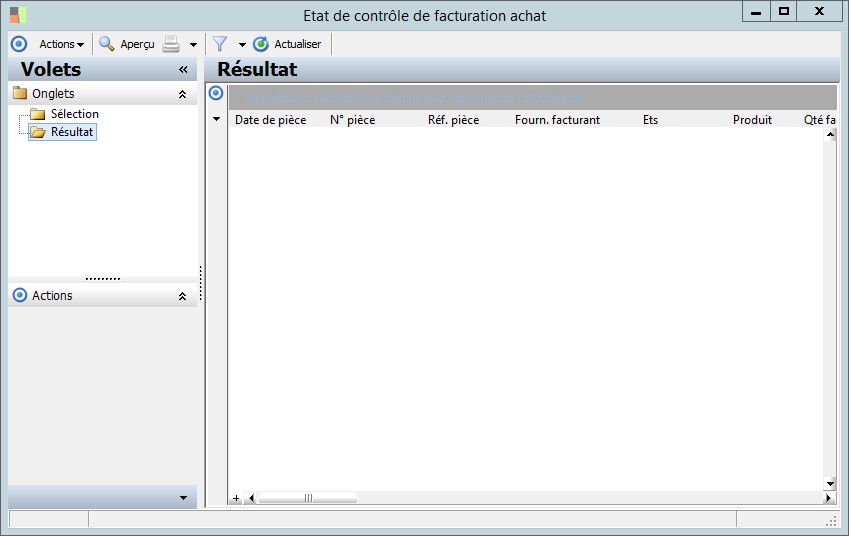Image resolution: width=849 pixels, height=536 pixels.
Task: Sort by Fourn. facturant column
Action: click(557, 120)
